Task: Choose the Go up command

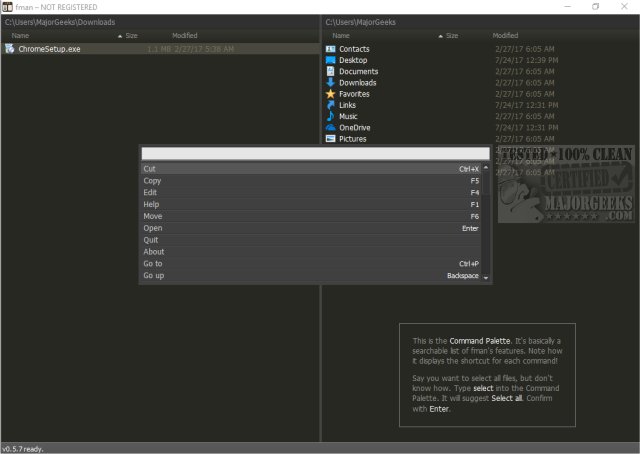Action: click(311, 276)
